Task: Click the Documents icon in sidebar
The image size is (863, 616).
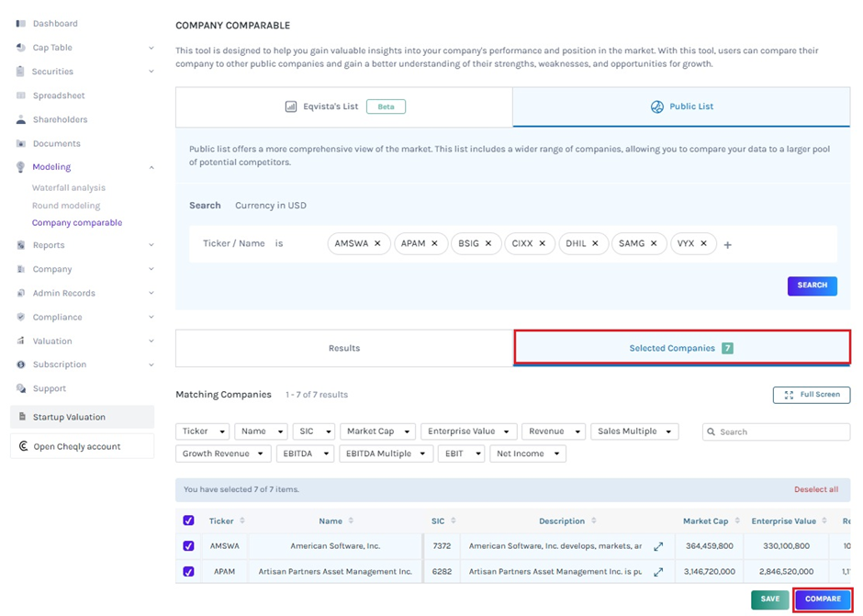Action: click(21, 144)
